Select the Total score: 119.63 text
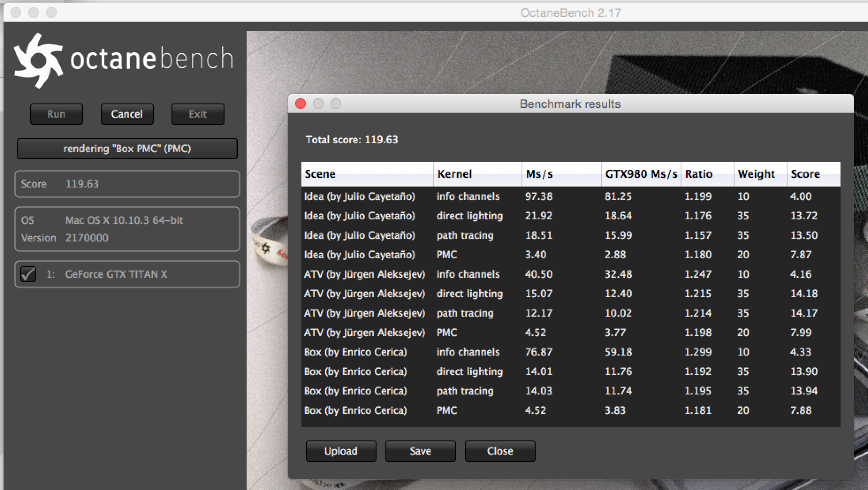This screenshot has height=490, width=868. coord(352,140)
